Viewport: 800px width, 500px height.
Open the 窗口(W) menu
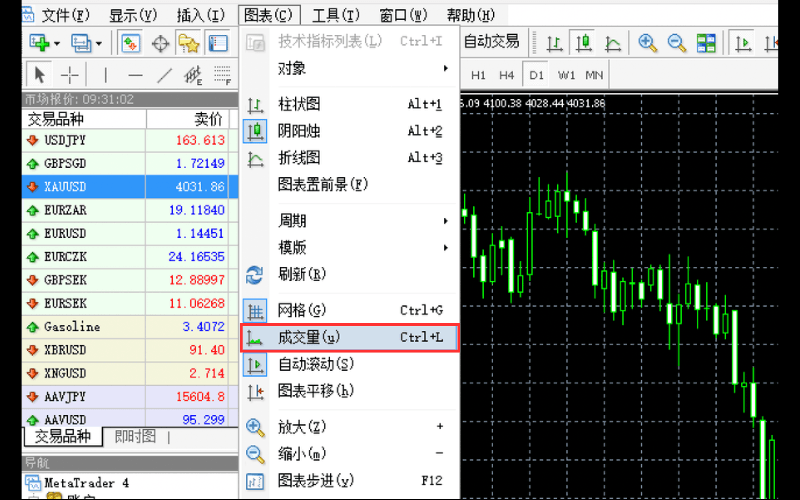pyautogui.click(x=403, y=15)
